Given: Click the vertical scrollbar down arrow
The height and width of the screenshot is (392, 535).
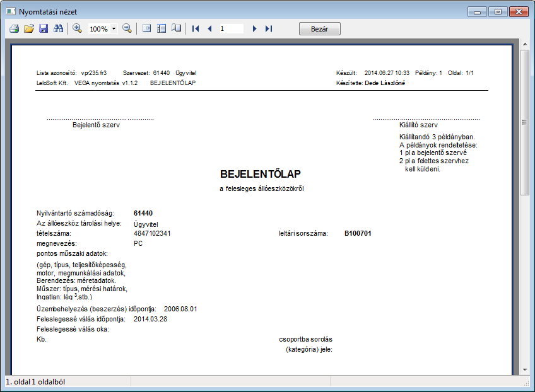Looking at the screenshot, I should tap(525, 370).
